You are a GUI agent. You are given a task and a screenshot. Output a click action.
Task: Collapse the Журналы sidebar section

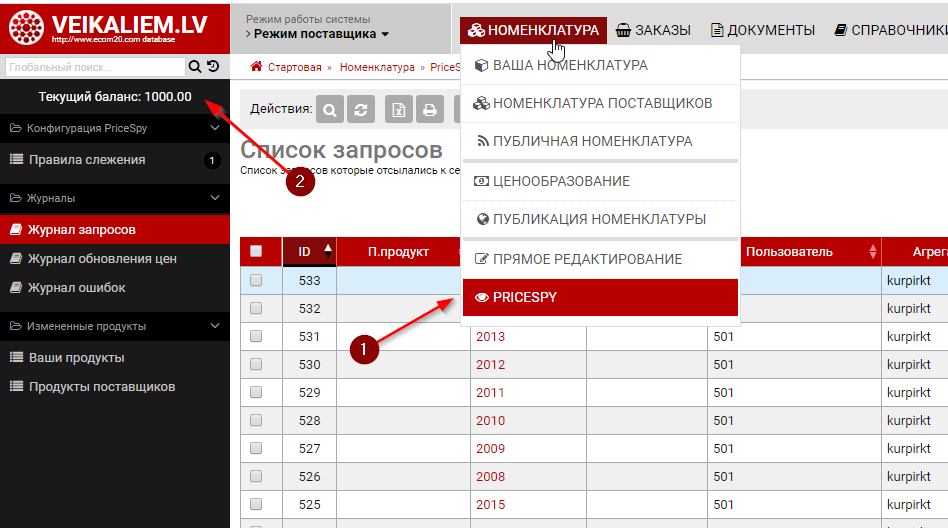click(214, 198)
